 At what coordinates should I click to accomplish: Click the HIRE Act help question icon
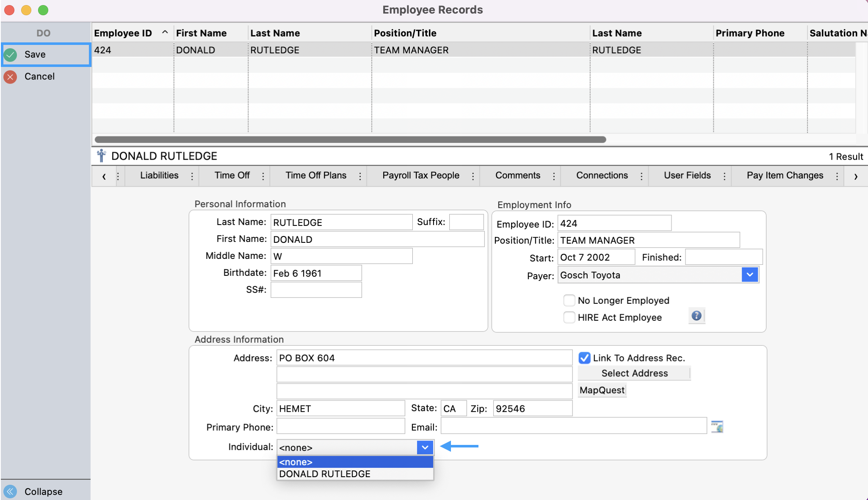pos(696,316)
